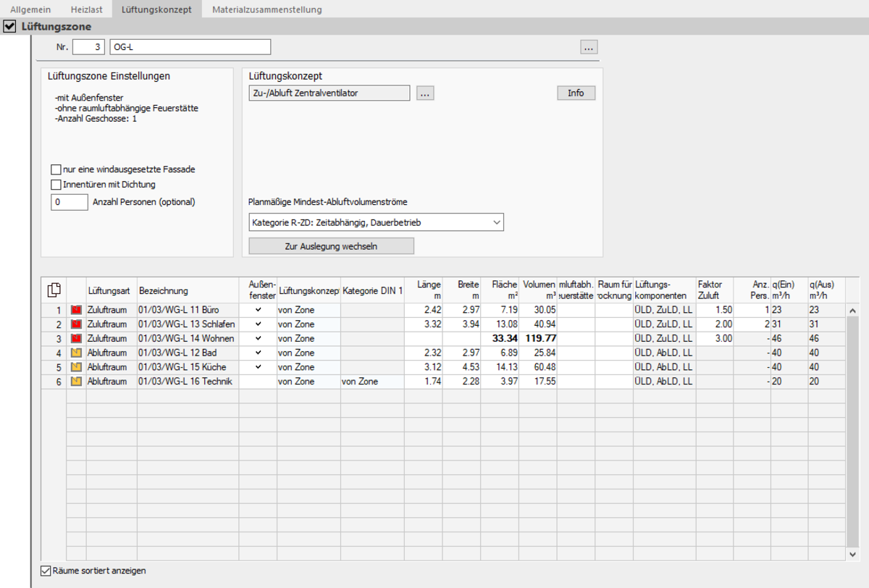Click row number 6 header
Viewport: 869px width, 588px height.
pyautogui.click(x=54, y=382)
